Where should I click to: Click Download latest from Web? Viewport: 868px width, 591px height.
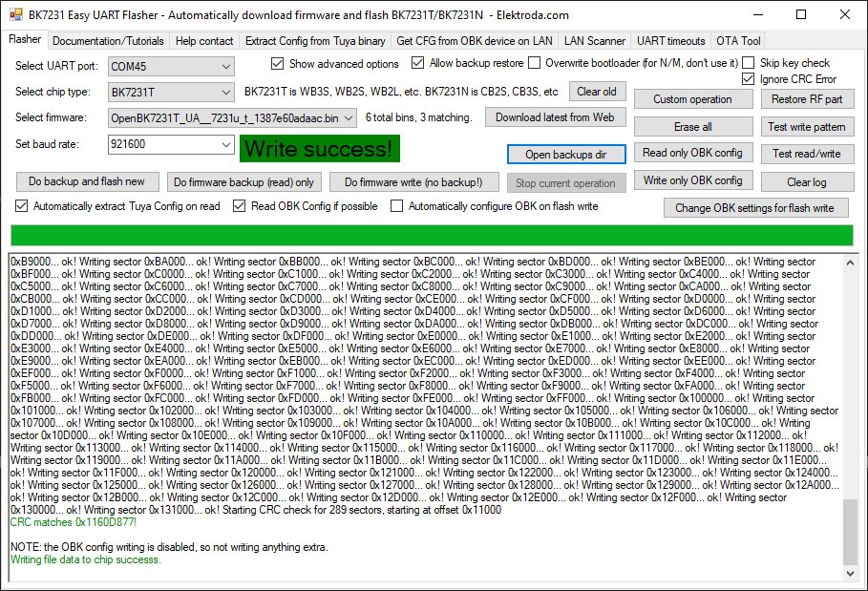click(555, 117)
